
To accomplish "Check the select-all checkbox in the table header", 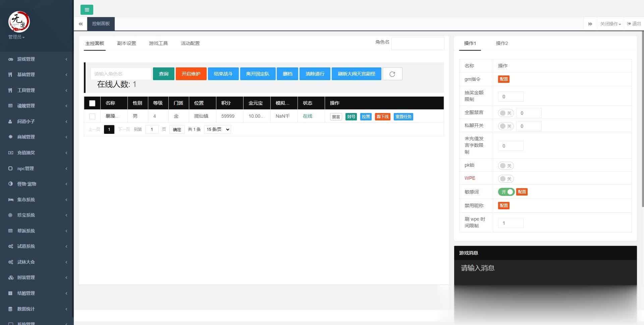I will (92, 103).
